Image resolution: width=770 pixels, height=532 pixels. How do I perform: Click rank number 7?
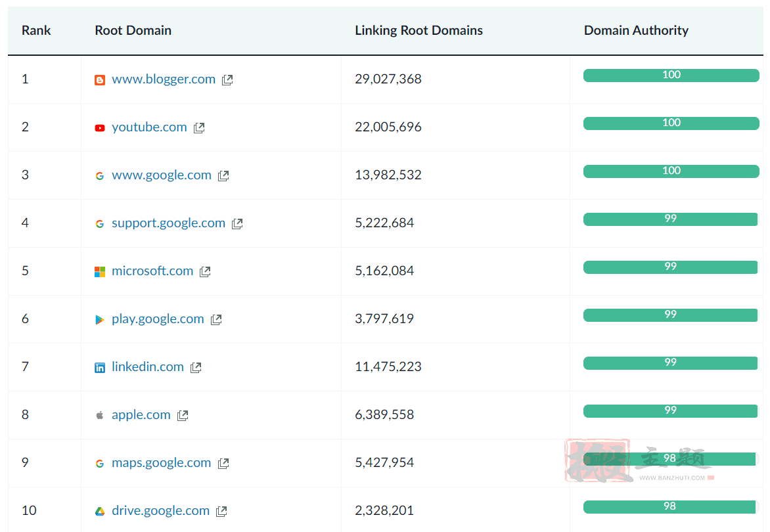click(25, 366)
